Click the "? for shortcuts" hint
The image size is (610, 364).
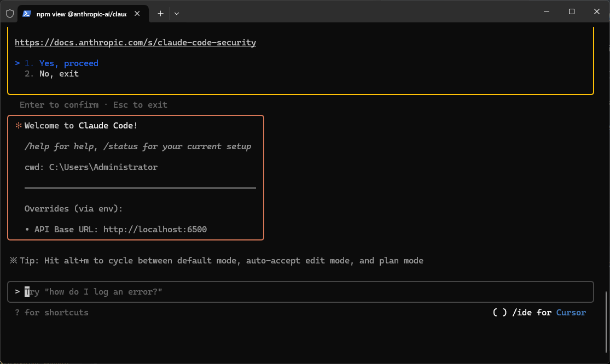click(x=52, y=313)
